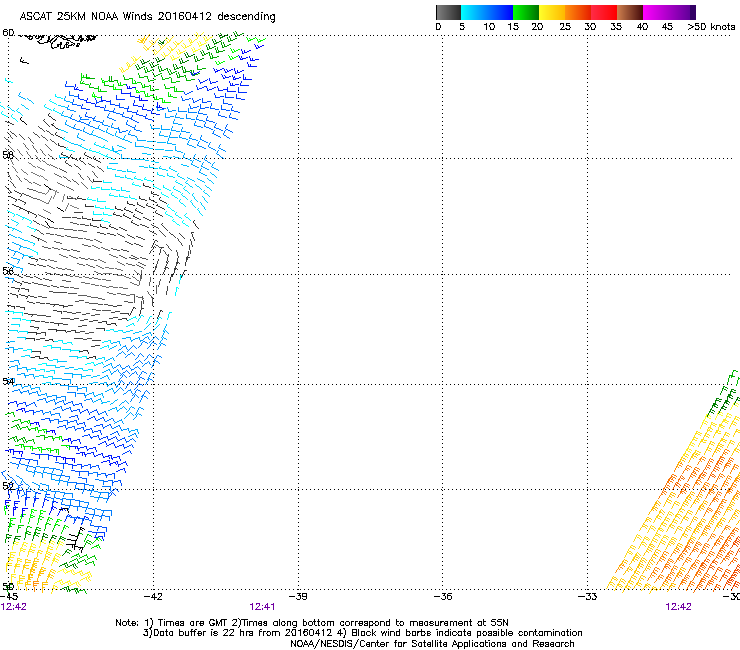Click the longitude label '-45'
This screenshot has height=650, width=740.
9,597
